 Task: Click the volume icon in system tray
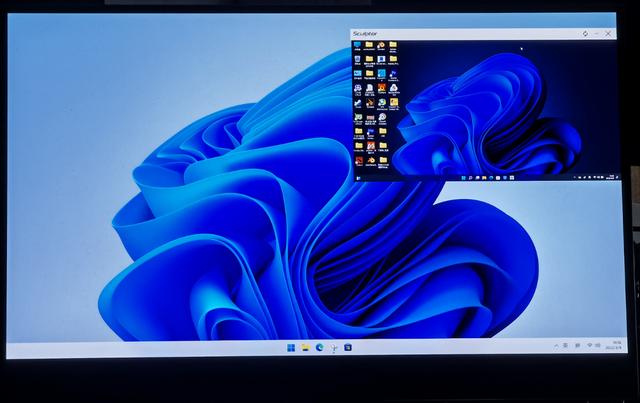598,346
